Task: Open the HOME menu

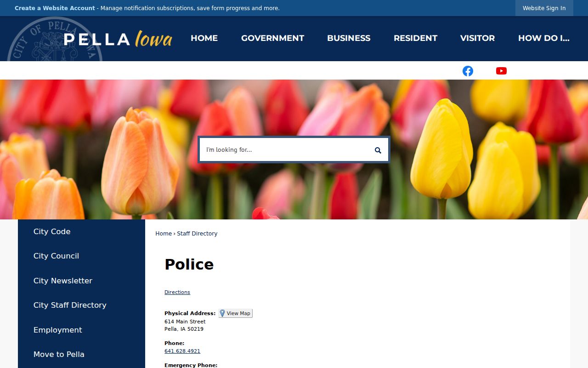Action: click(x=204, y=38)
